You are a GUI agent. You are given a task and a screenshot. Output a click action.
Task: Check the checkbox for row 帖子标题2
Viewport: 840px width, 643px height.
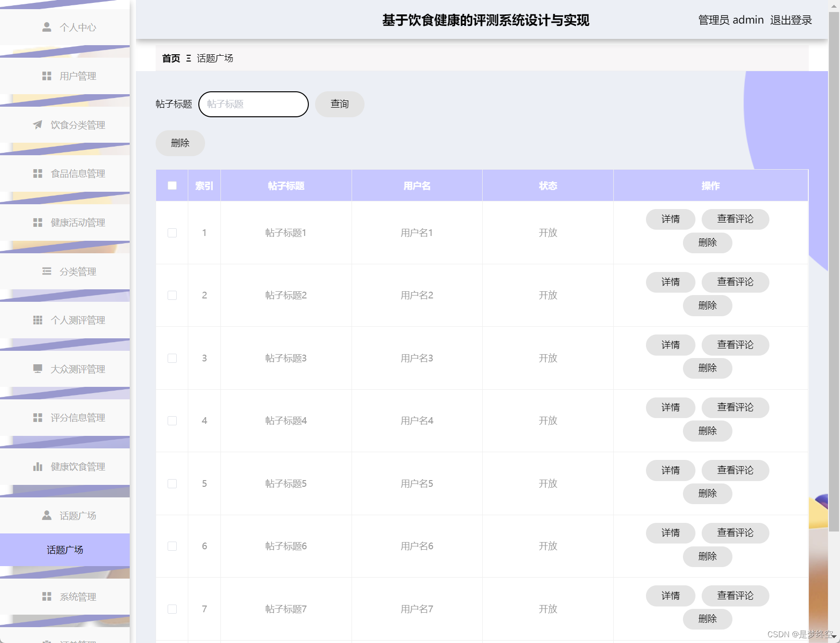pyautogui.click(x=172, y=295)
